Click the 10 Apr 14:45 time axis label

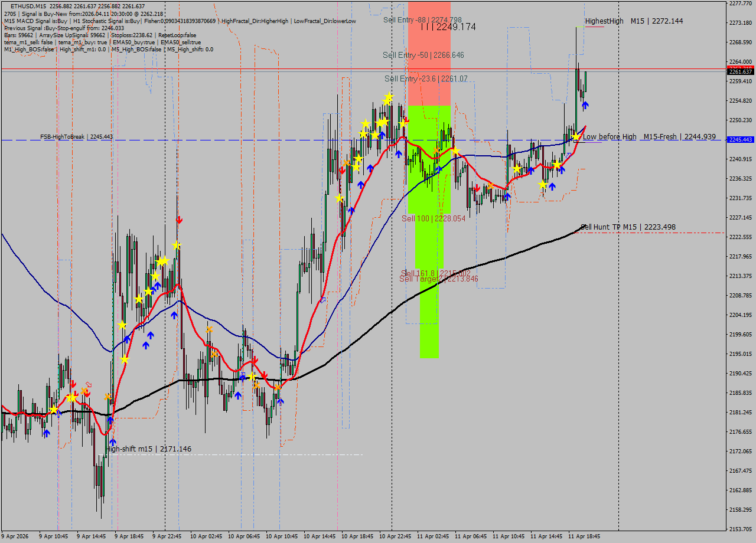319,537
